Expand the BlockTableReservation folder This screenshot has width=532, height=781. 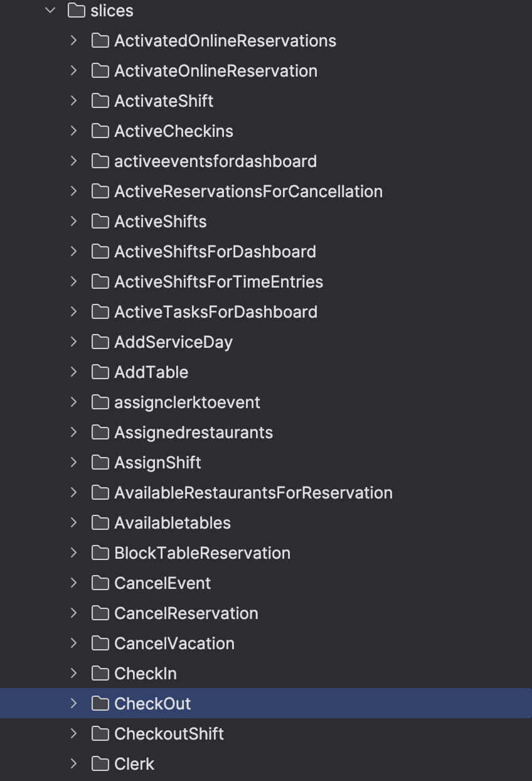click(74, 552)
